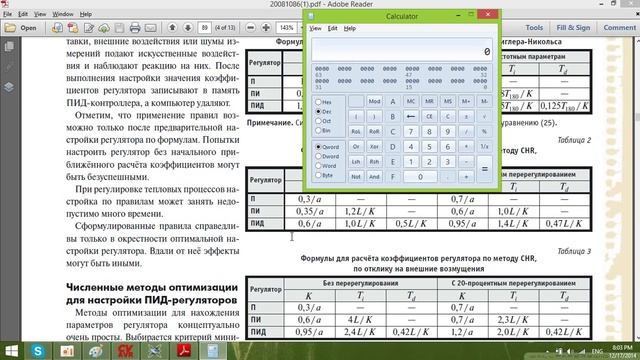Click the page number input field
640x360 pixels.
pyautogui.click(x=204, y=28)
